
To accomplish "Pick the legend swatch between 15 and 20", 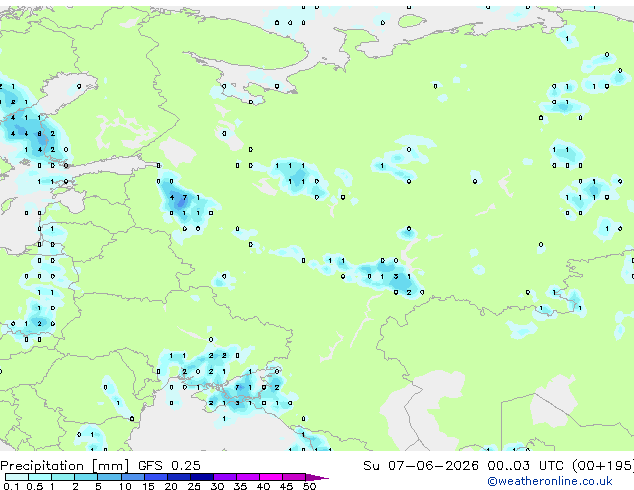I will click(155, 477).
